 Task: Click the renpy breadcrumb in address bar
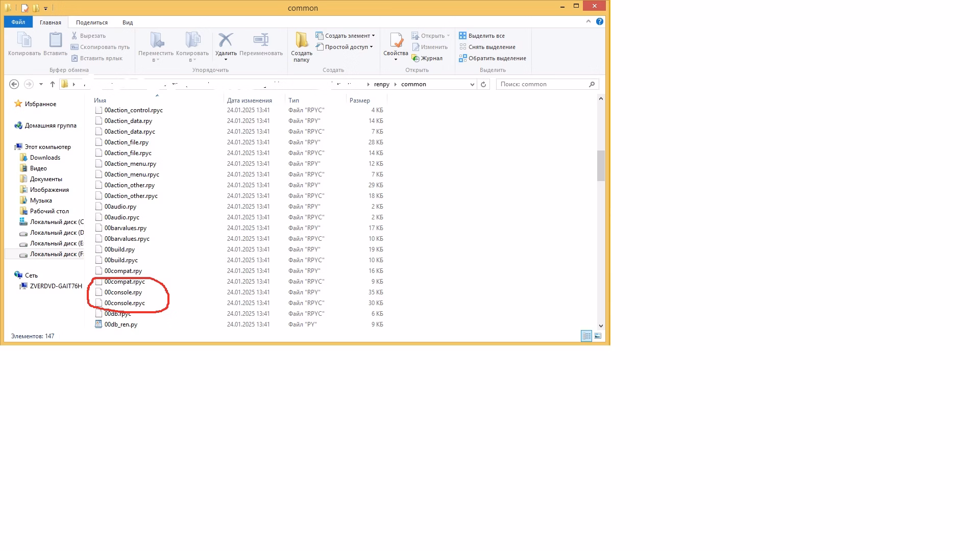tap(382, 84)
